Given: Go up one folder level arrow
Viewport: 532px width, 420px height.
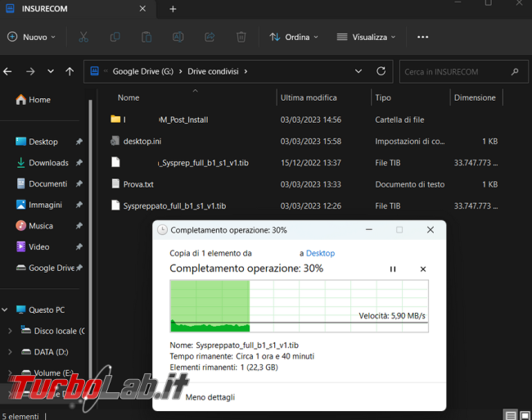Looking at the screenshot, I should (70, 71).
